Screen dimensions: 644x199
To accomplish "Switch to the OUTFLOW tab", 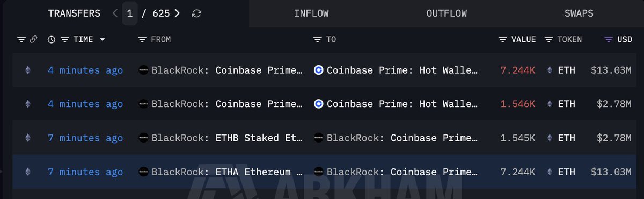I will [x=447, y=13].
